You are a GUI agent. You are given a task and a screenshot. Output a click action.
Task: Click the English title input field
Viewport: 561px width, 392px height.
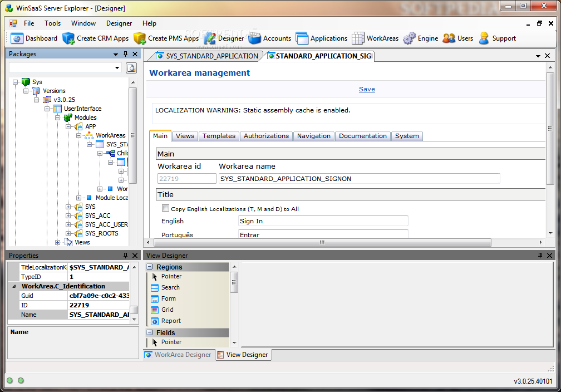[323, 221]
